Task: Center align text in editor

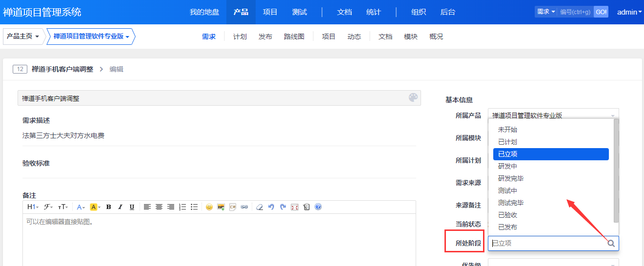Action: [x=159, y=207]
